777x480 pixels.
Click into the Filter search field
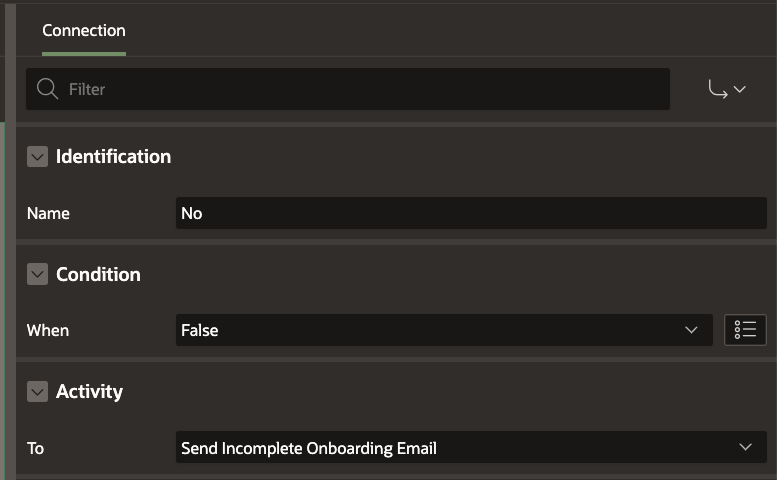[x=360, y=89]
